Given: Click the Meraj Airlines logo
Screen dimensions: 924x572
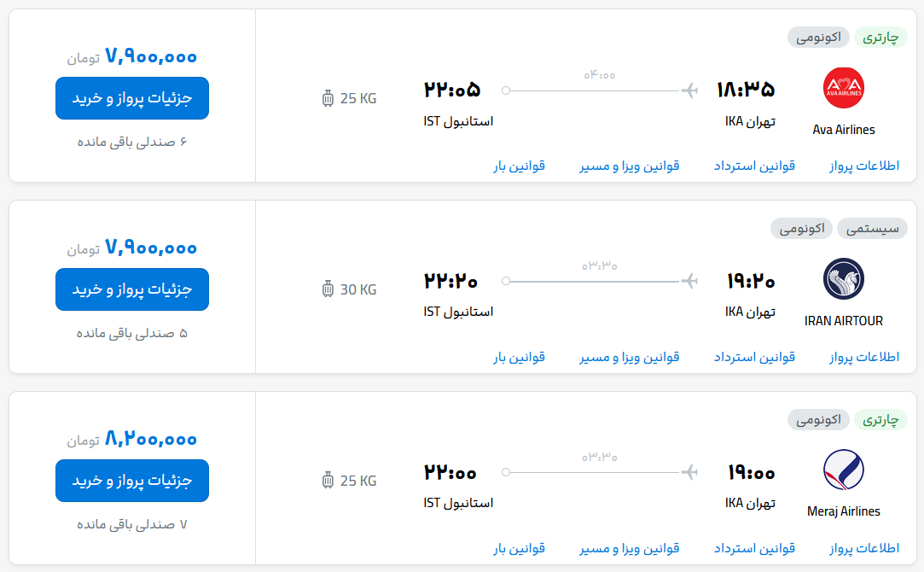Looking at the screenshot, I should tap(843, 470).
